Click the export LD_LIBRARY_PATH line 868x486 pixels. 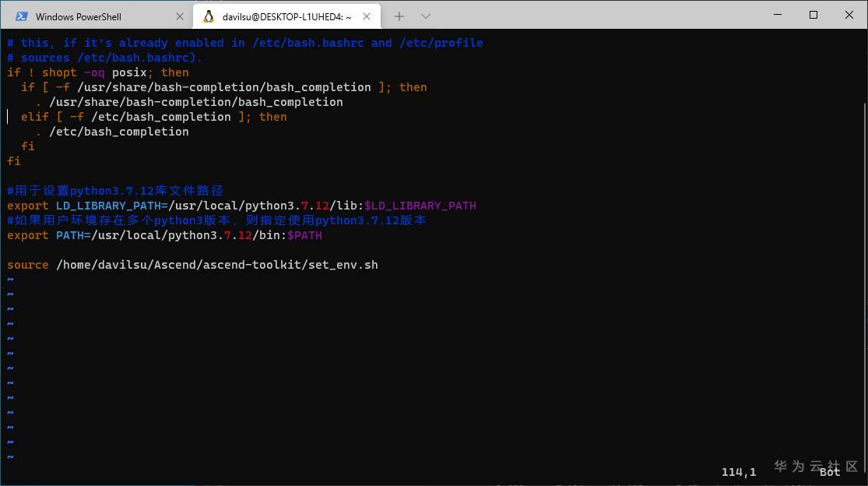[241, 206]
